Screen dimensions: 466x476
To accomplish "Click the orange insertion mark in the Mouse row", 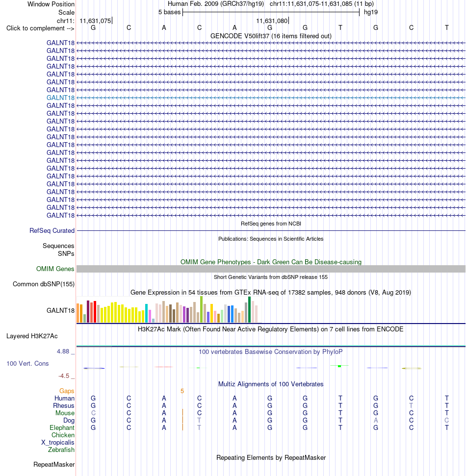I will coord(182,413).
